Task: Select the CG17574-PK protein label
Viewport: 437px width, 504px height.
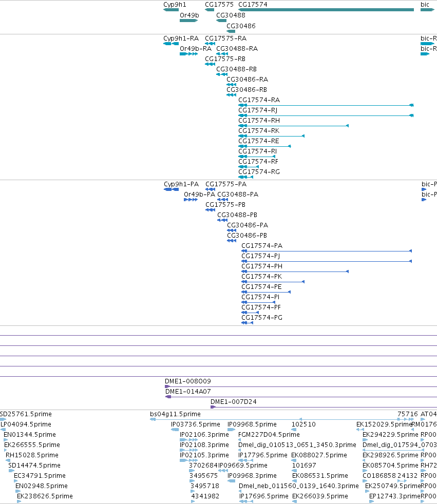Action: point(262,277)
